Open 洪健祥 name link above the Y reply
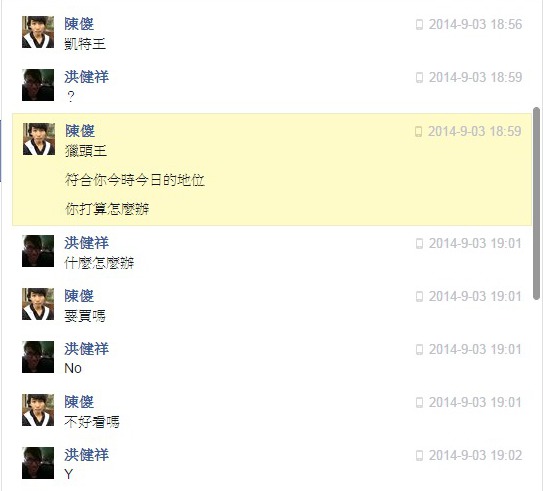The width and height of the screenshot is (543, 491). (x=86, y=455)
